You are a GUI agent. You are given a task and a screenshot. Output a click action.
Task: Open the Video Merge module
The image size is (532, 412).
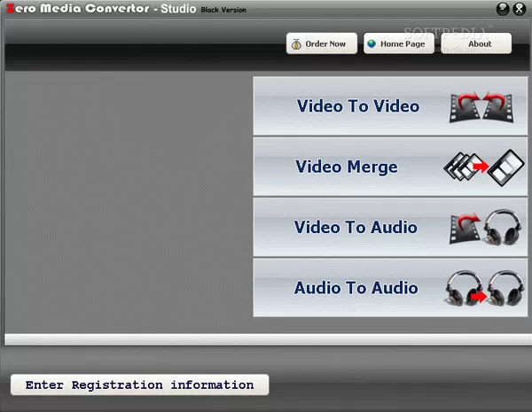point(390,167)
